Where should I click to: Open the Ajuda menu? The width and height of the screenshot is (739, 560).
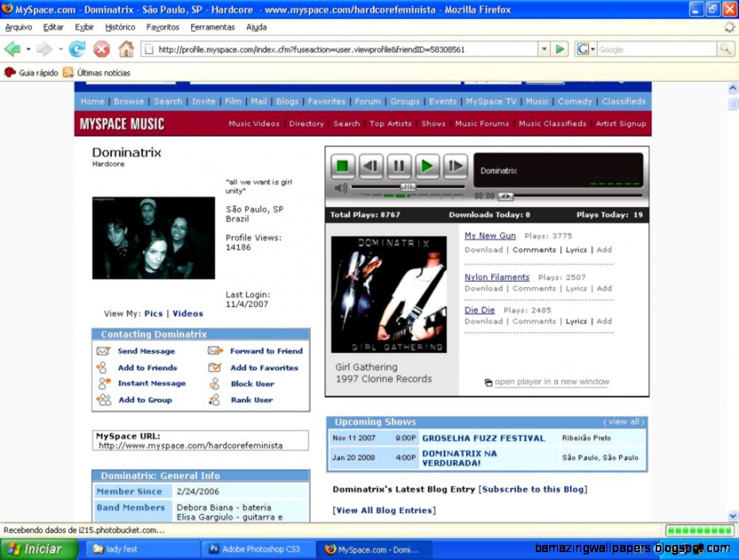pos(256,27)
